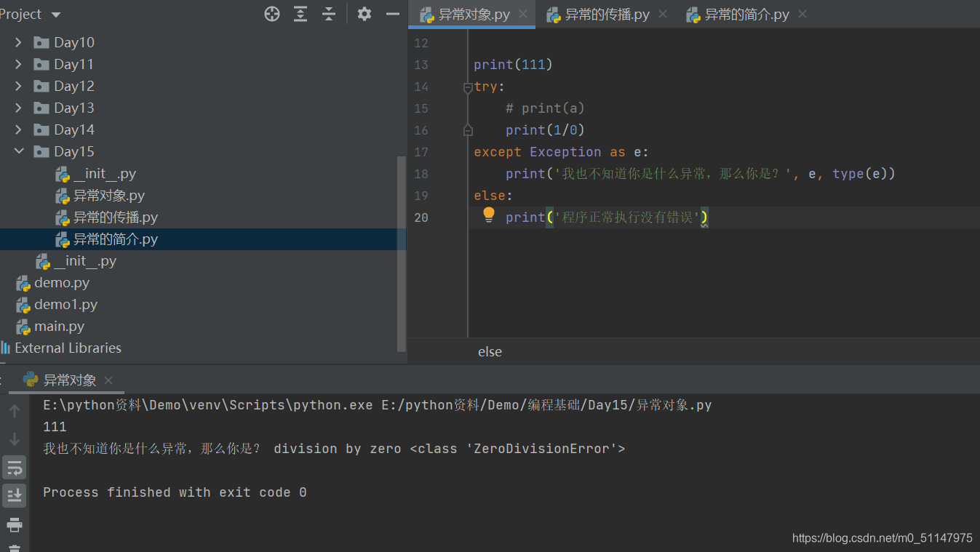Click the E:/python资料 script path in console
Screen dimensions: 980x552
pyautogui.click(x=546, y=405)
